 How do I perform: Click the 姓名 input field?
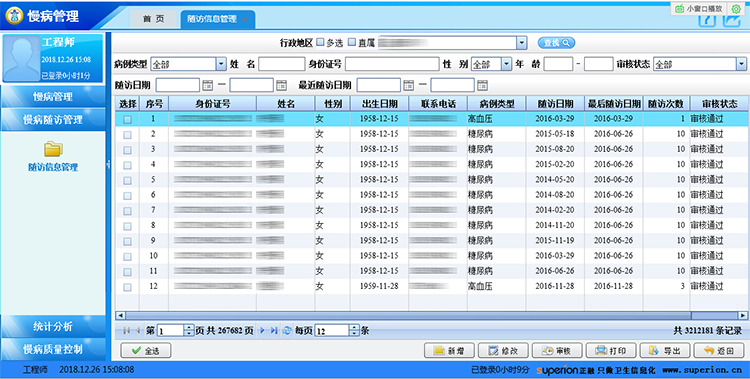pos(282,64)
